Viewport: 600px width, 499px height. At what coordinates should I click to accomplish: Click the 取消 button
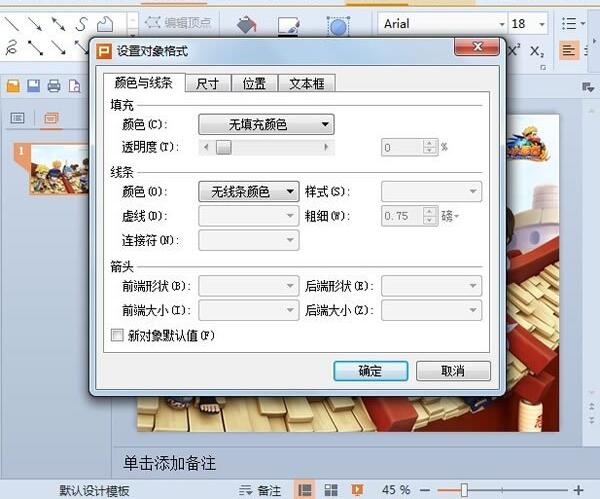tap(453, 371)
